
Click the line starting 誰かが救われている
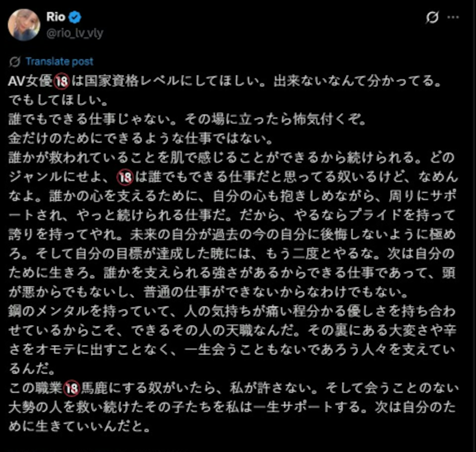[232, 158]
